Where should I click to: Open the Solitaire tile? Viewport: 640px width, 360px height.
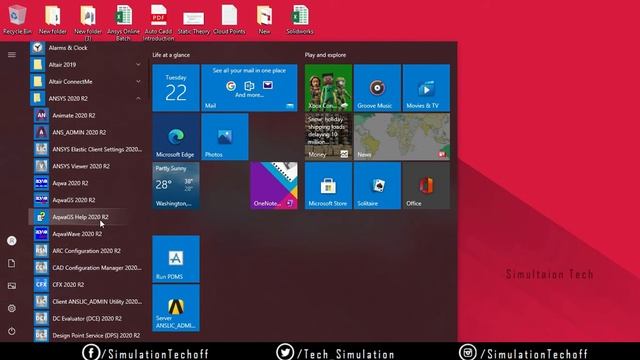click(377, 186)
